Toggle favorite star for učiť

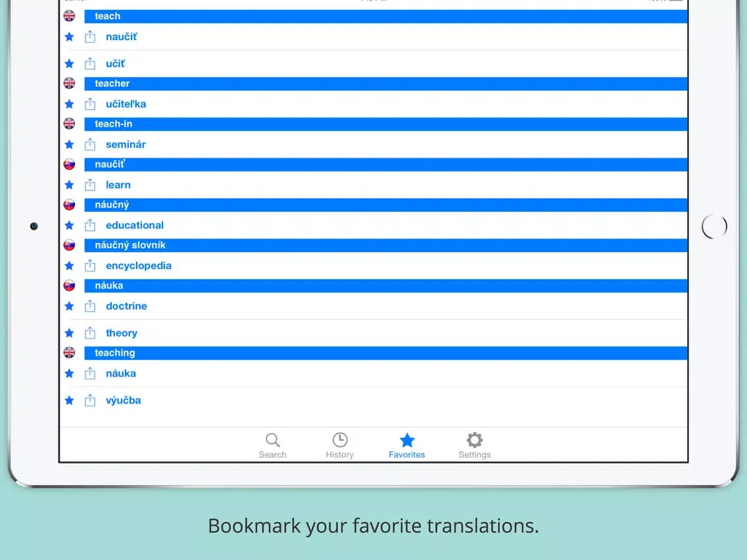point(69,63)
